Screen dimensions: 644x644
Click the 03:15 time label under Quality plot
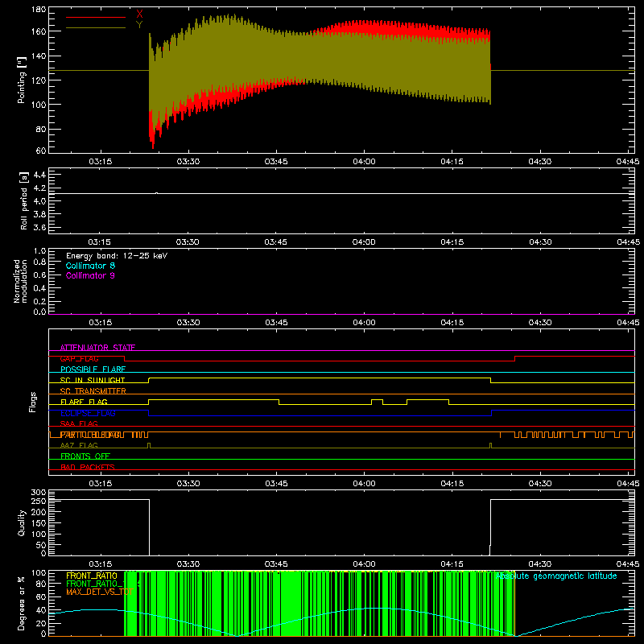point(100,564)
